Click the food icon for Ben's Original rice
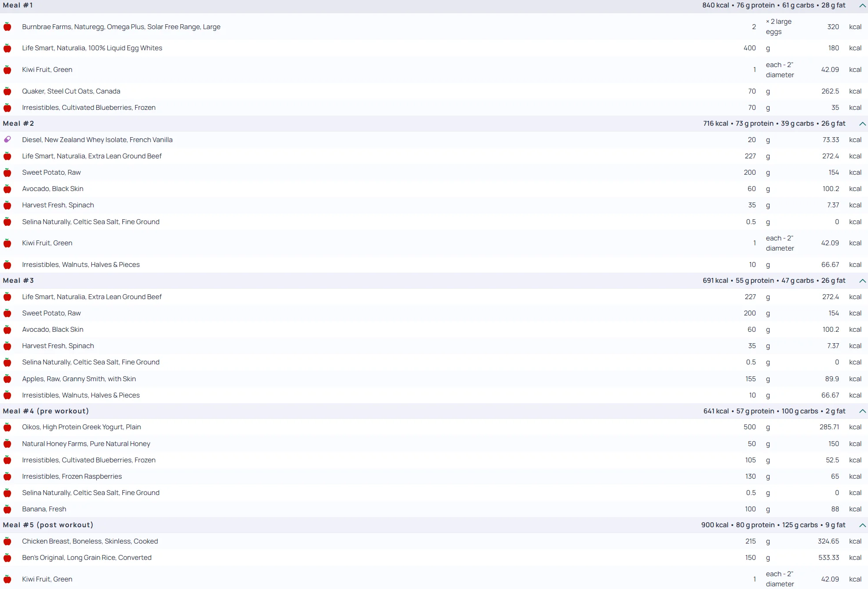Screen dimensions: 868x589 pos(8,558)
